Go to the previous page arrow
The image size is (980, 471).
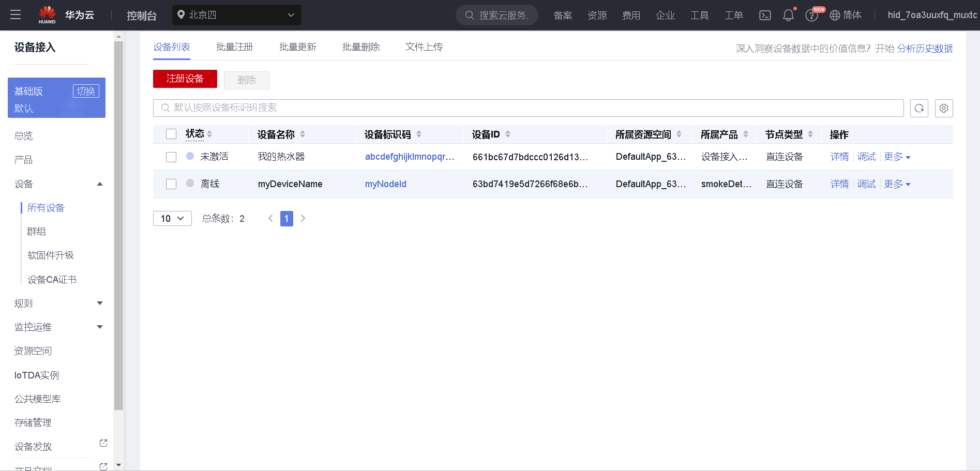tap(270, 218)
